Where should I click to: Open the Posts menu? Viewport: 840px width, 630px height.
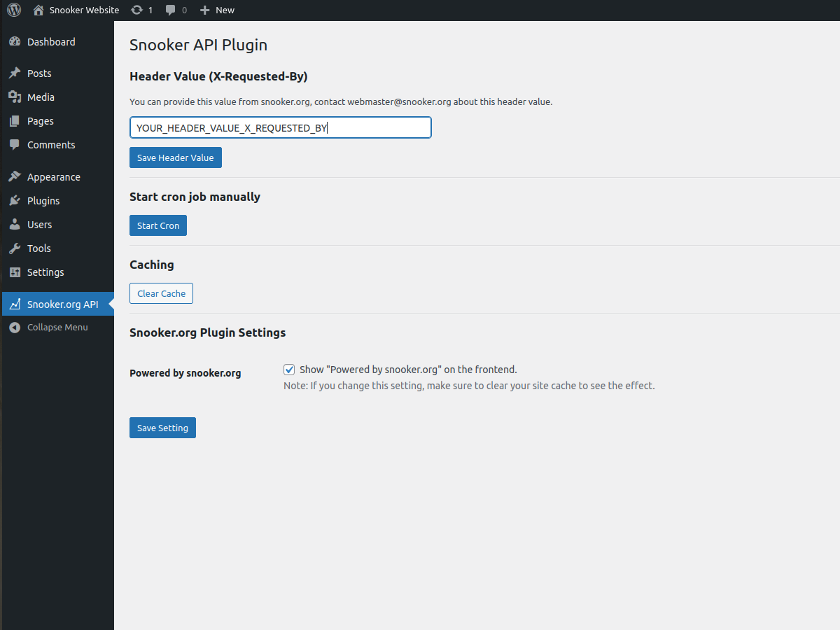tap(57, 73)
